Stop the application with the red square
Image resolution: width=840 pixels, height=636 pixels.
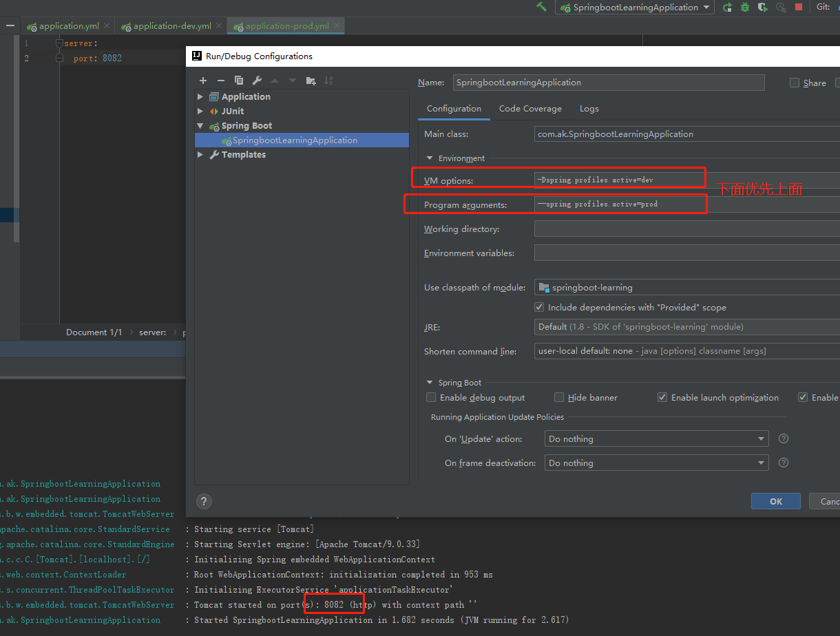(799, 7)
